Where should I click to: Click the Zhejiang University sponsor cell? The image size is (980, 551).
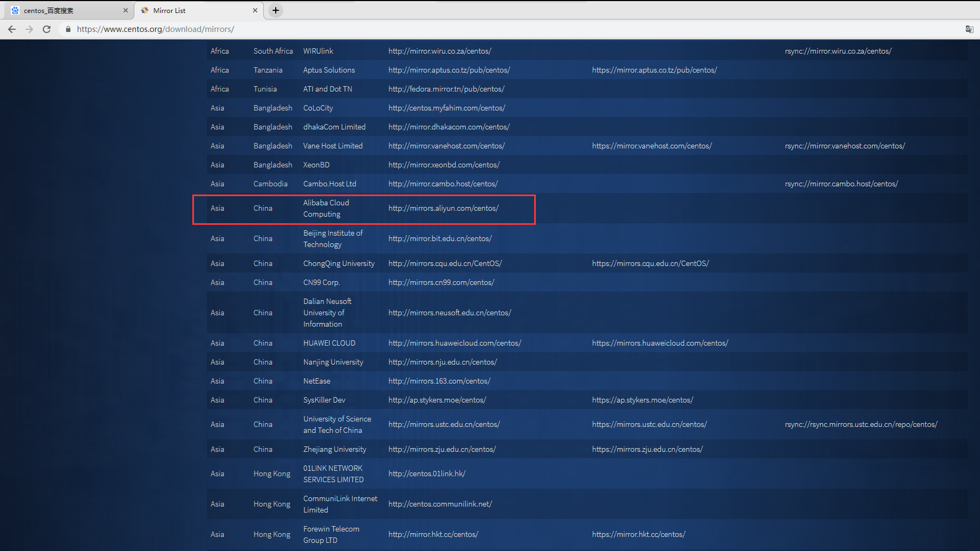[x=335, y=449]
